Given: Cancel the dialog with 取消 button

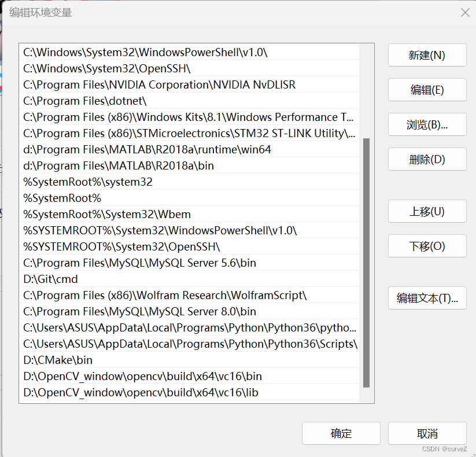Looking at the screenshot, I should pyautogui.click(x=427, y=433).
